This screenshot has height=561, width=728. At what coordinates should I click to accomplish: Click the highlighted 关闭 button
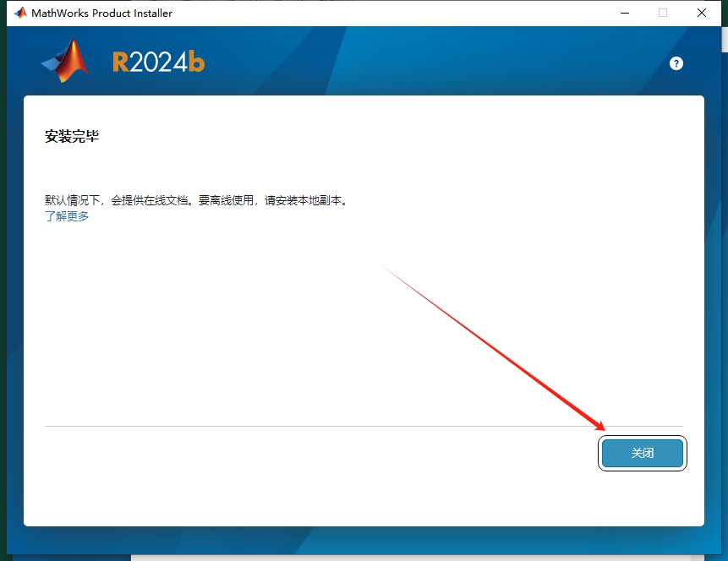642,453
